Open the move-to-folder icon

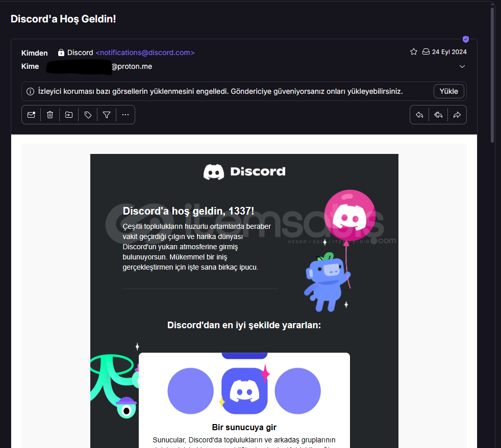click(x=69, y=115)
